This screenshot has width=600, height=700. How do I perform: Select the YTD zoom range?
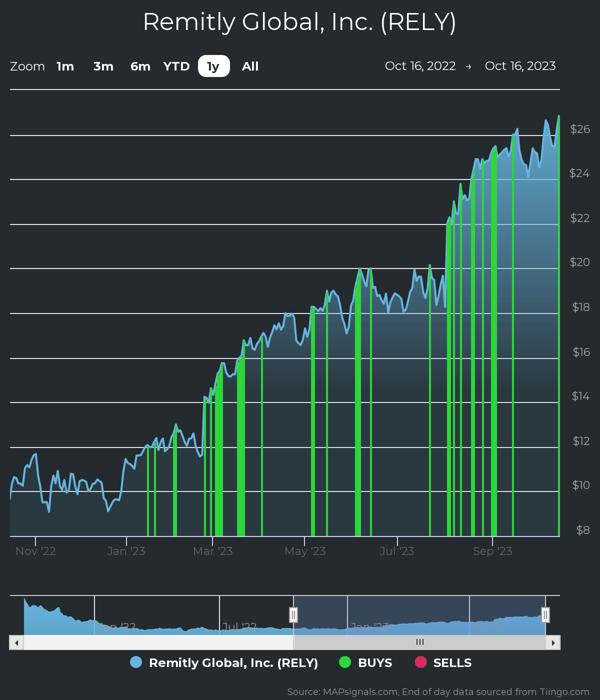(x=176, y=66)
